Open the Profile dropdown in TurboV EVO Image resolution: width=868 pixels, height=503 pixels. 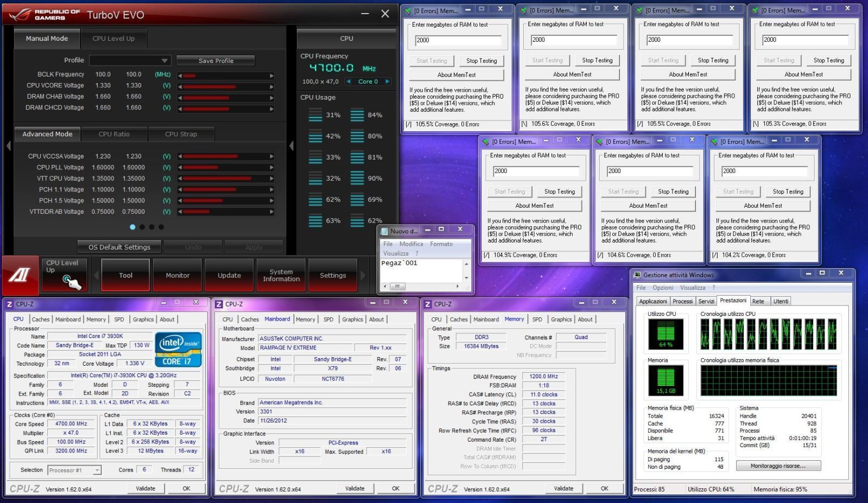click(130, 60)
